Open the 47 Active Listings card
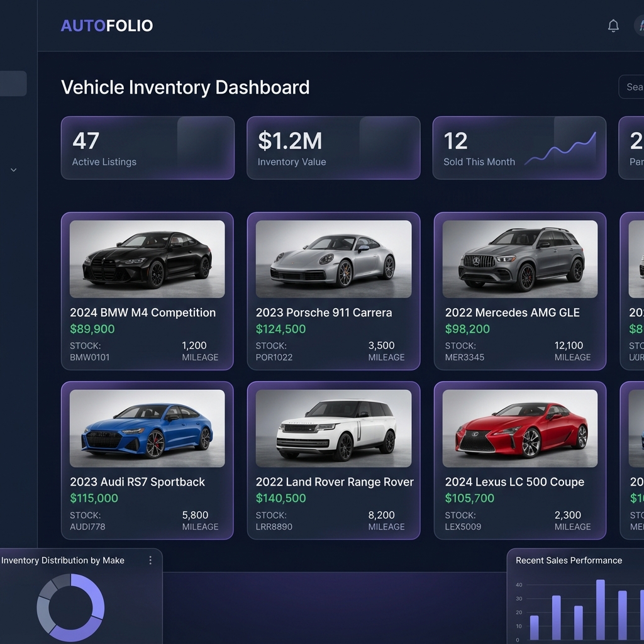 click(x=148, y=148)
